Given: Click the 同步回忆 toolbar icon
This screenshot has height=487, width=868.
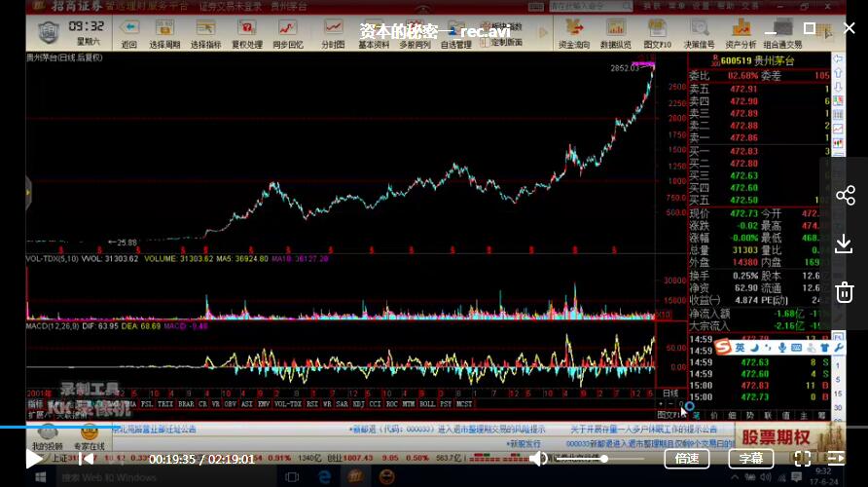Looking at the screenshot, I should (x=287, y=34).
